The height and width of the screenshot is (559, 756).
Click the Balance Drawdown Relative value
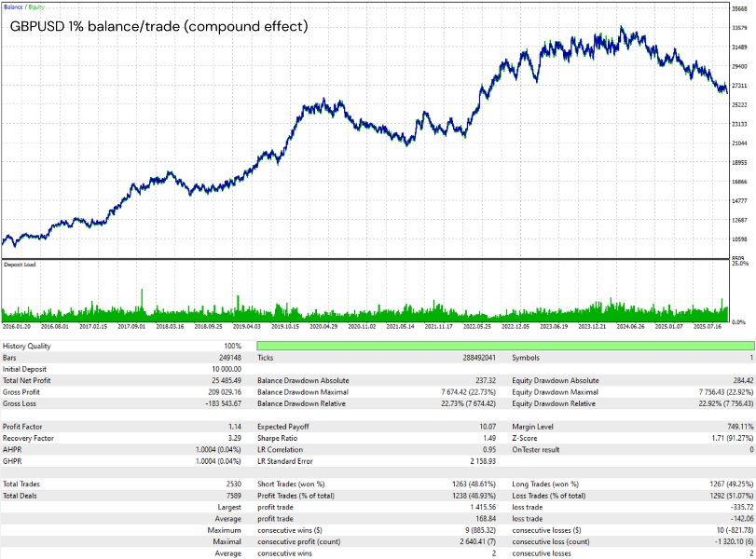click(x=468, y=403)
